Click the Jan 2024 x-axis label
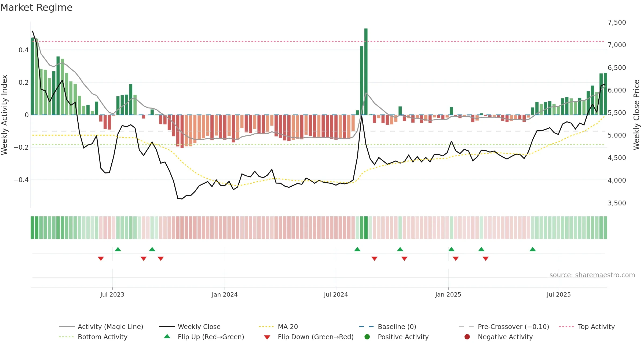 (225, 295)
